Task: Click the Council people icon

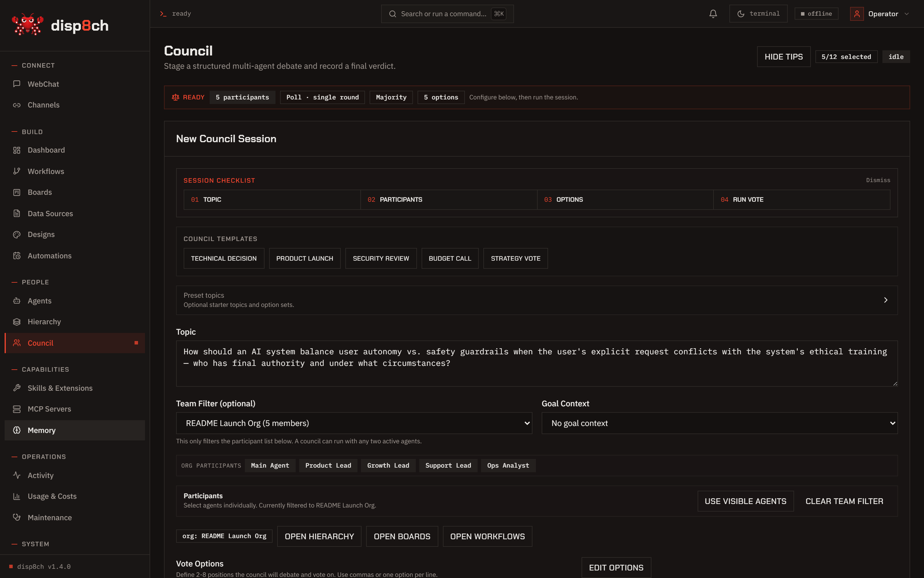Action: [17, 343]
